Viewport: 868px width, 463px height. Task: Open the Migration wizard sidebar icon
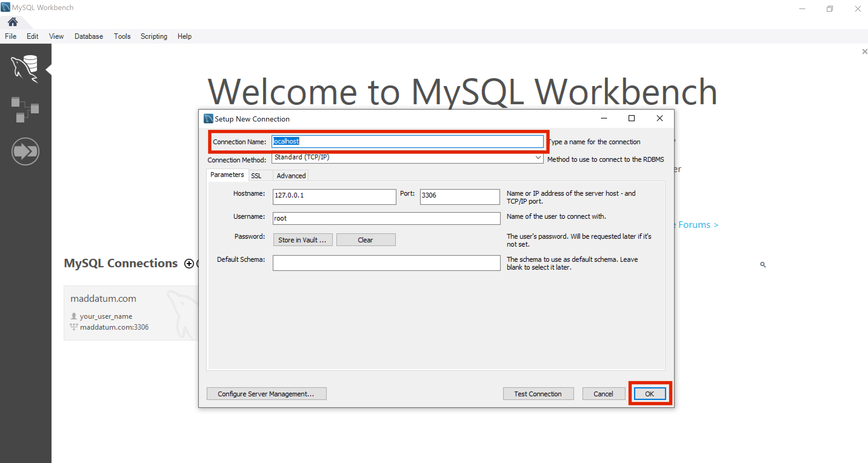(25, 151)
